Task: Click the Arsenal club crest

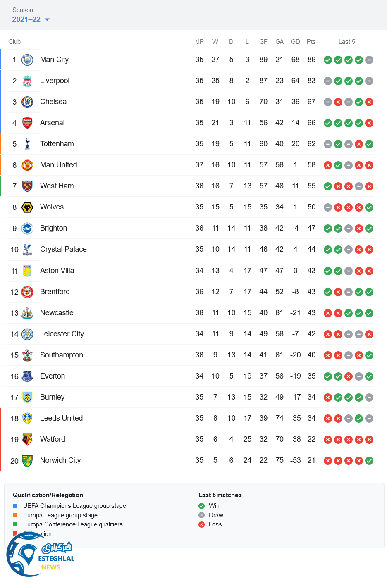Action: coord(27,123)
